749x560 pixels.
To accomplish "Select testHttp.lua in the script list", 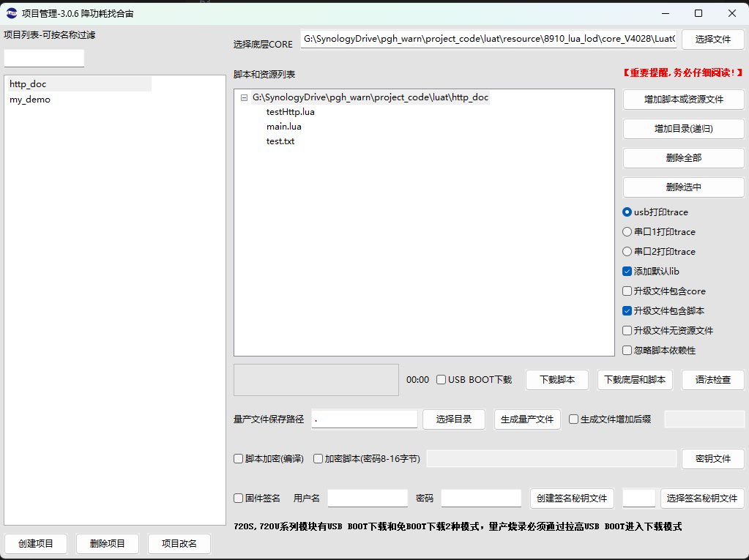I will click(291, 112).
